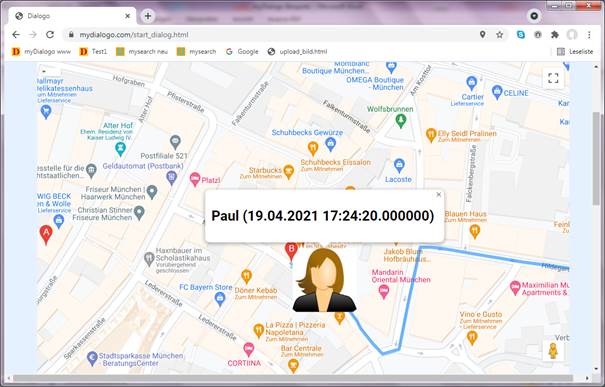Viewport: 605px width, 387px height.
Task: Close the Paul info window
Action: (438, 194)
